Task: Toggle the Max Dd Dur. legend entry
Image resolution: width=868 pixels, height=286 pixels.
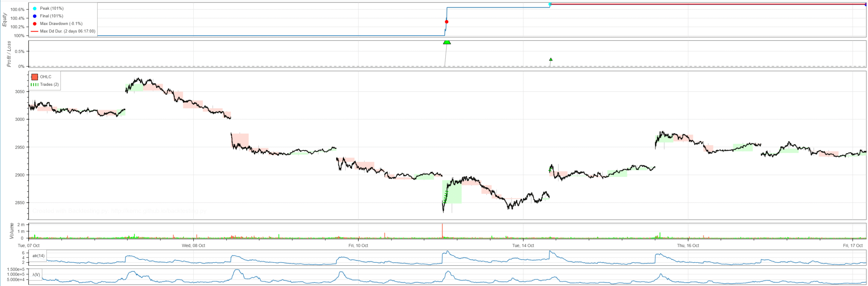Action: [x=67, y=31]
